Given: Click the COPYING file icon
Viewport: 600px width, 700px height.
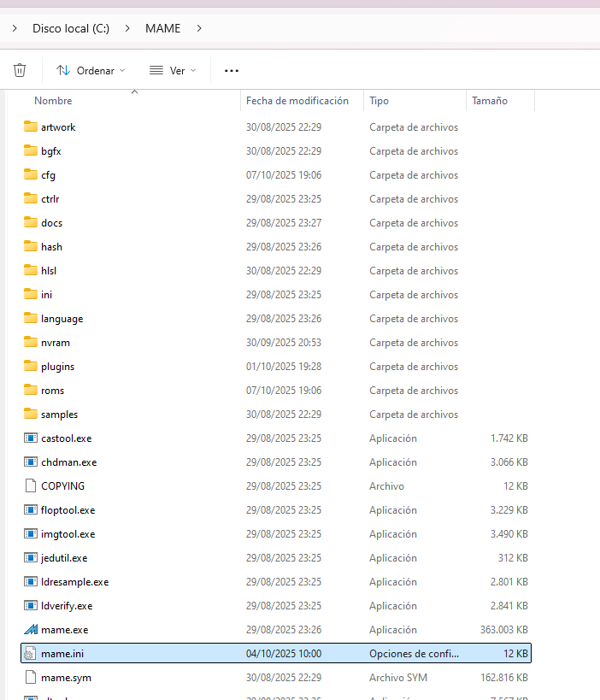Looking at the screenshot, I should pyautogui.click(x=31, y=486).
